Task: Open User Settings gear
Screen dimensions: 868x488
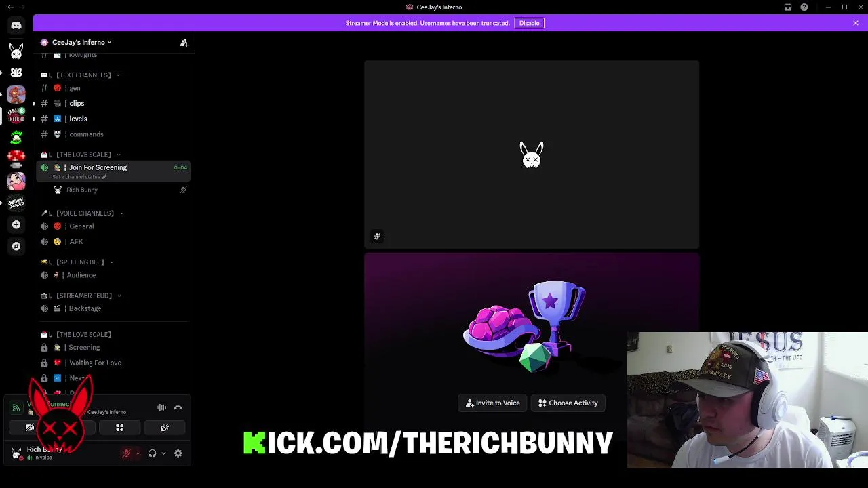Action: pos(178,453)
